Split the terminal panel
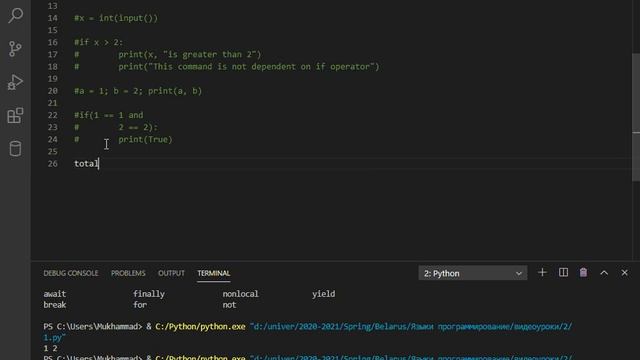This screenshot has width=640, height=360. (x=563, y=273)
